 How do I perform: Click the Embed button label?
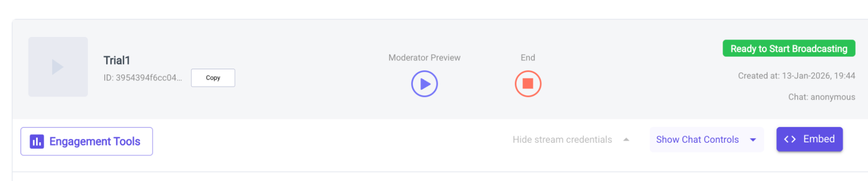coord(818,139)
